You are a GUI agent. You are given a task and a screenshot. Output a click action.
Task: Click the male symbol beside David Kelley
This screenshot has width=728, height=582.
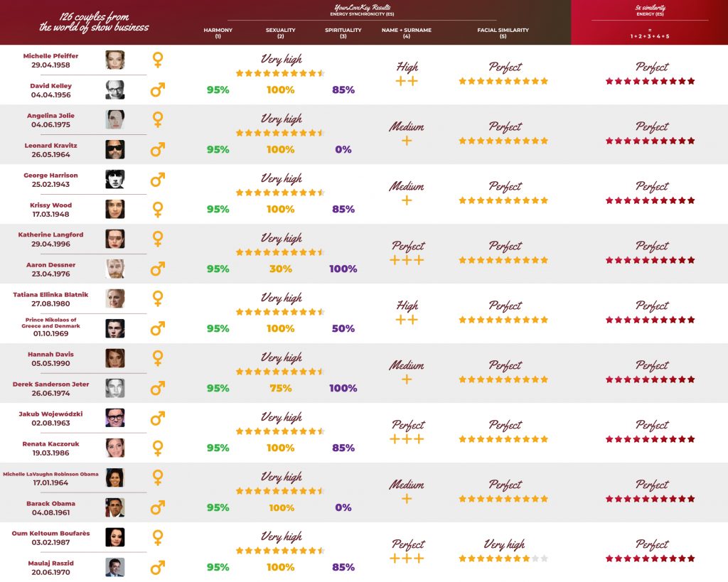(x=158, y=90)
